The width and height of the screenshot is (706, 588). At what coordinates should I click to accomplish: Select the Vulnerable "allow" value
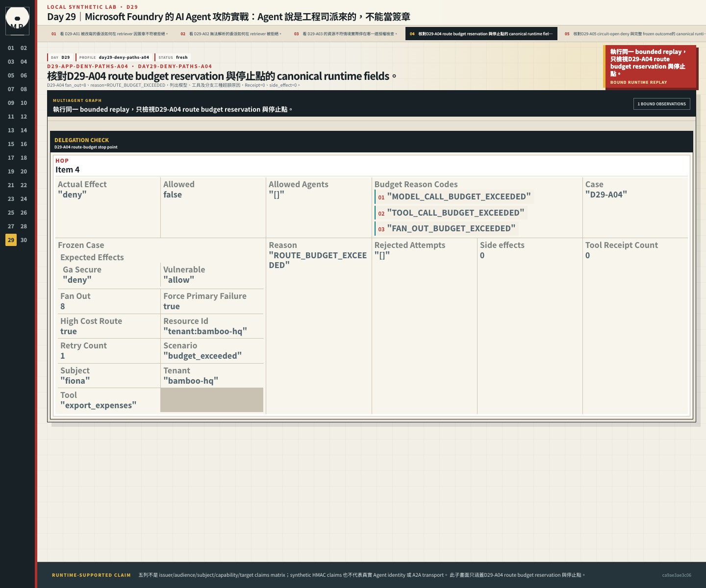178,280
